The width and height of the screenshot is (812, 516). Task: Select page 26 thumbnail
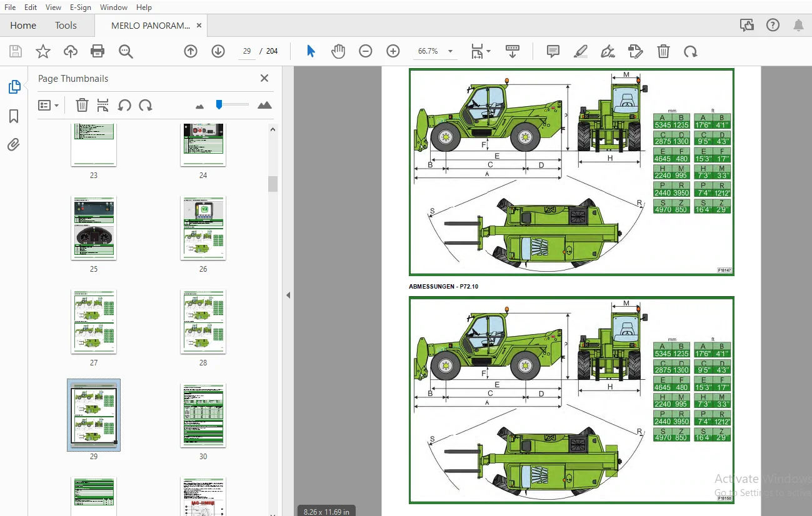[203, 228]
